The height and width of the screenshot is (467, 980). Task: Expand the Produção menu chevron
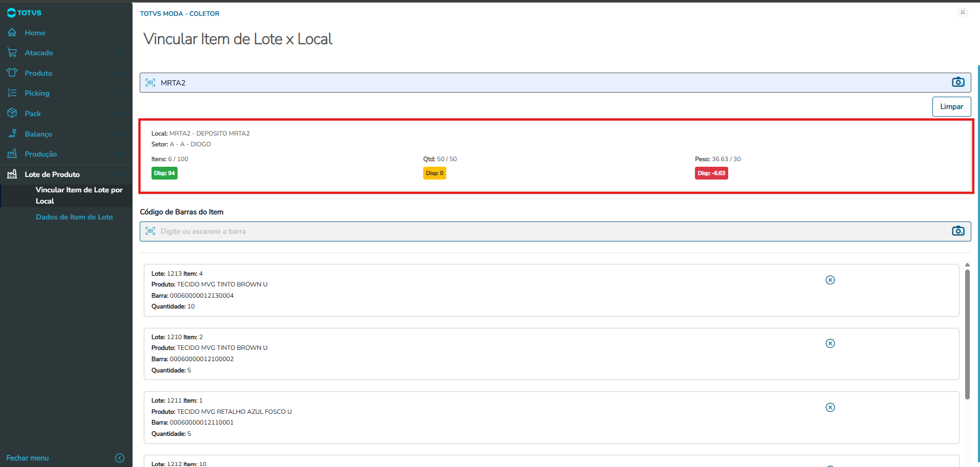(120, 154)
